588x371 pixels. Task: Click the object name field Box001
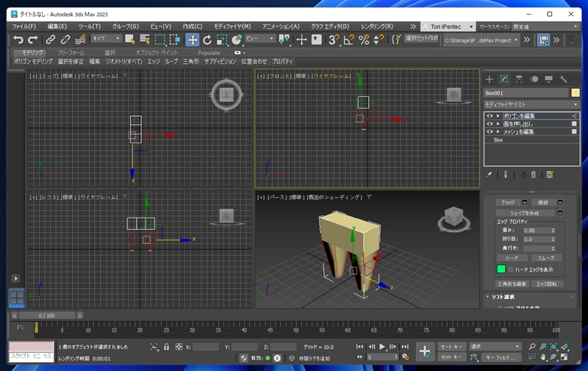click(x=526, y=93)
